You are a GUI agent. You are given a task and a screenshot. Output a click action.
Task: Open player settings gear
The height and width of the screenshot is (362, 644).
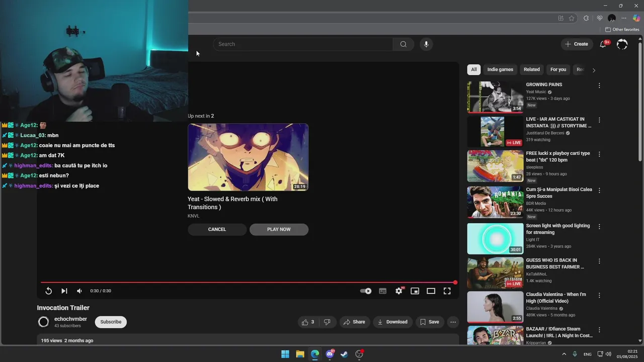coord(399,291)
